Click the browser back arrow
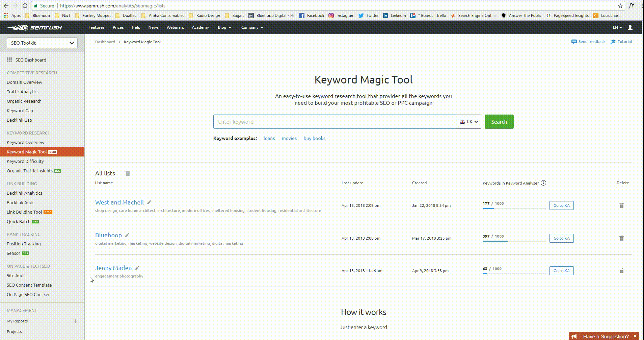Viewport: 644px width, 340px height. 6,6
